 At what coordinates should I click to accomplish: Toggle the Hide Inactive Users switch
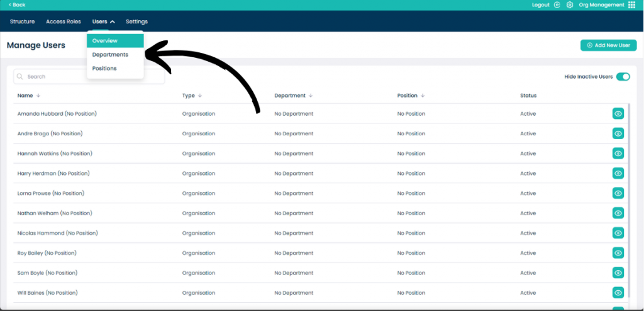coord(623,77)
